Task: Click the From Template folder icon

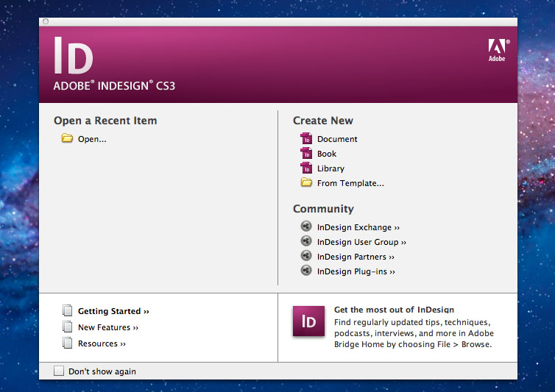Action: tap(306, 183)
